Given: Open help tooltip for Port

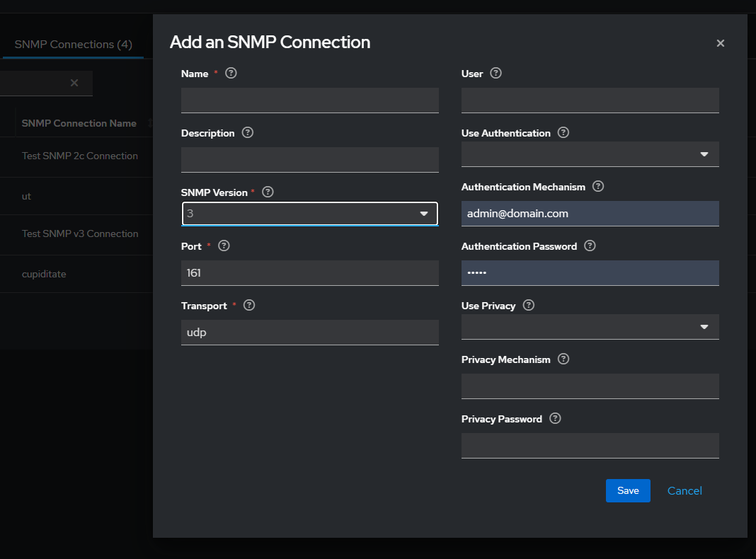Looking at the screenshot, I should [224, 246].
